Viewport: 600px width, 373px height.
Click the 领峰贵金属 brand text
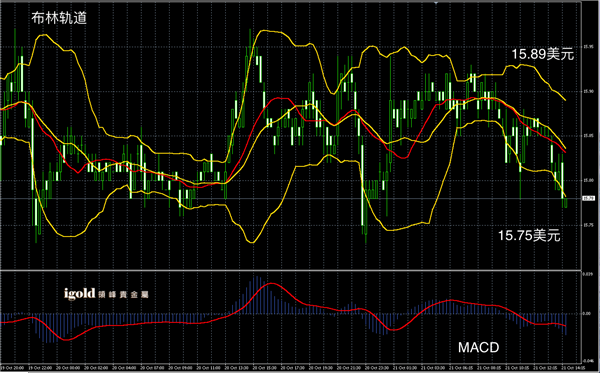click(x=123, y=295)
